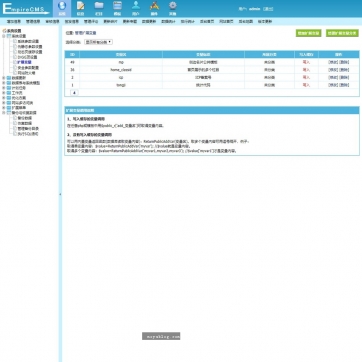This screenshot has height=362, width=362.
Task: Click the root 系统设置 tree icon at top of sidebar
Action: point(4,31)
